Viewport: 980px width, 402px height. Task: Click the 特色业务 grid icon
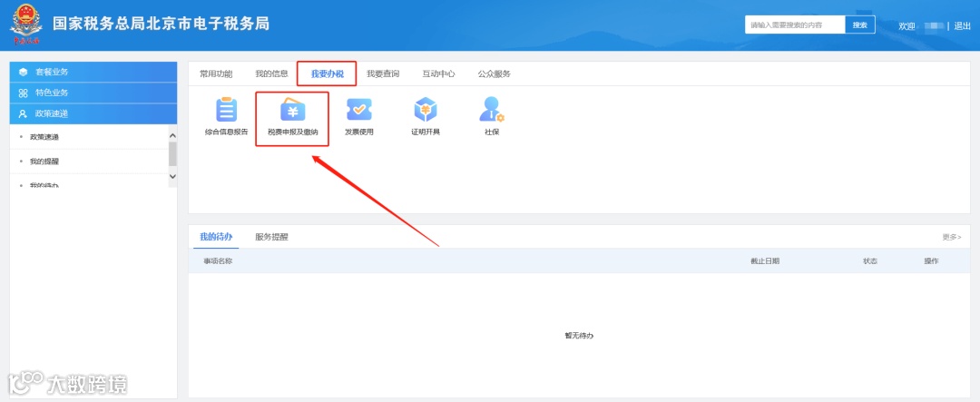tap(23, 93)
